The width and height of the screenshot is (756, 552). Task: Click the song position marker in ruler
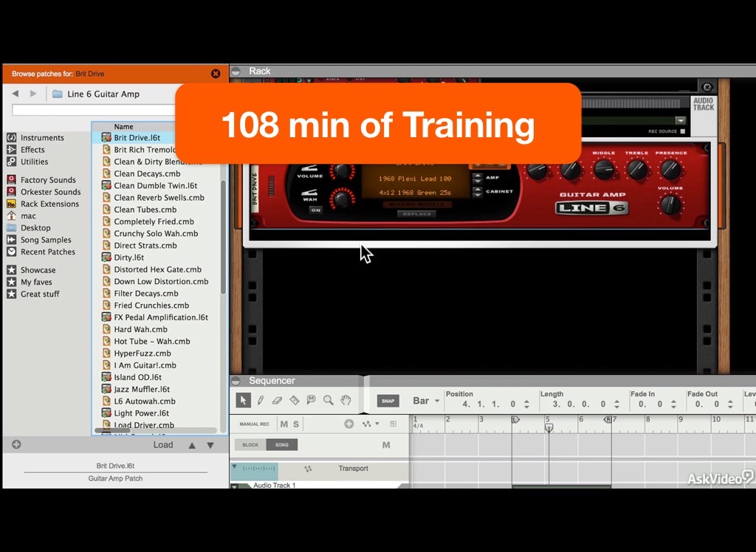click(549, 427)
